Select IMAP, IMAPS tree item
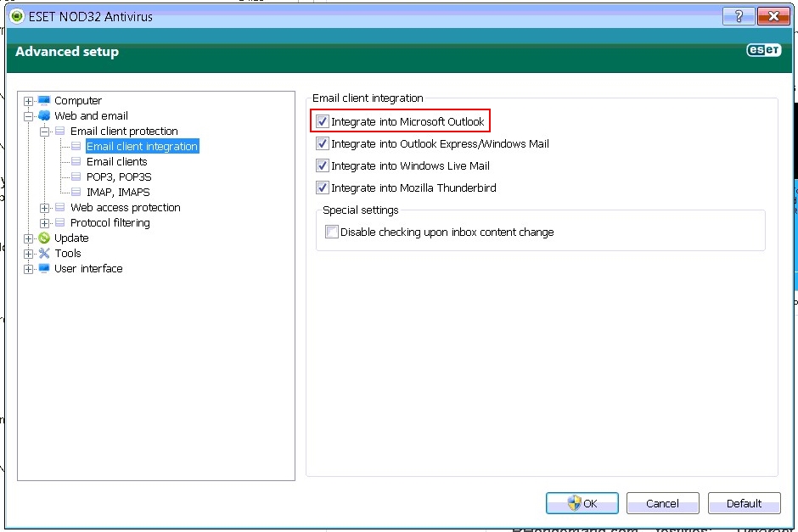The image size is (798, 532). tap(118, 192)
